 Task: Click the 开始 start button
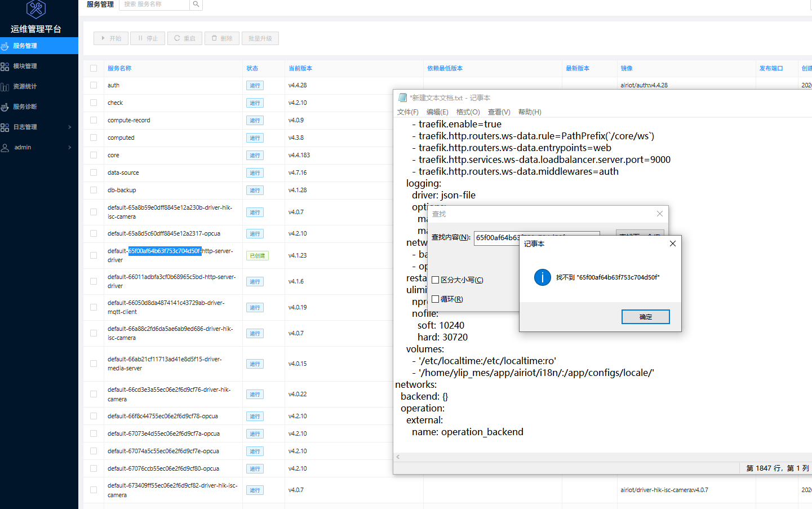pyautogui.click(x=110, y=38)
